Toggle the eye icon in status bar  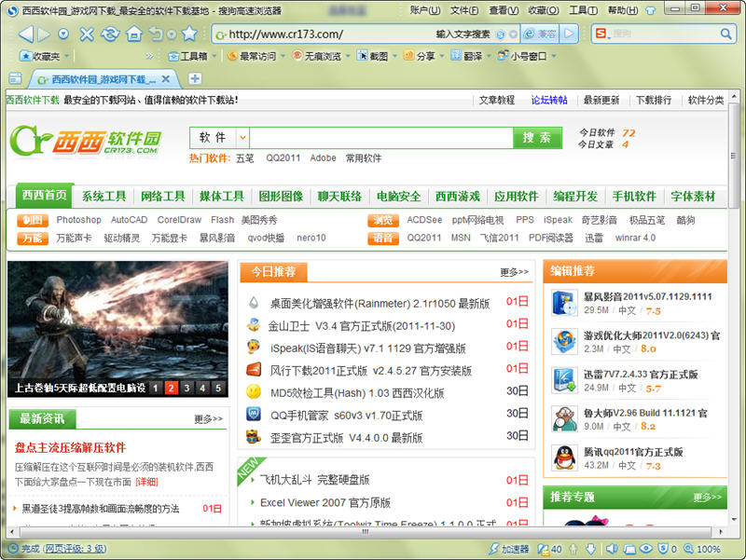645,549
